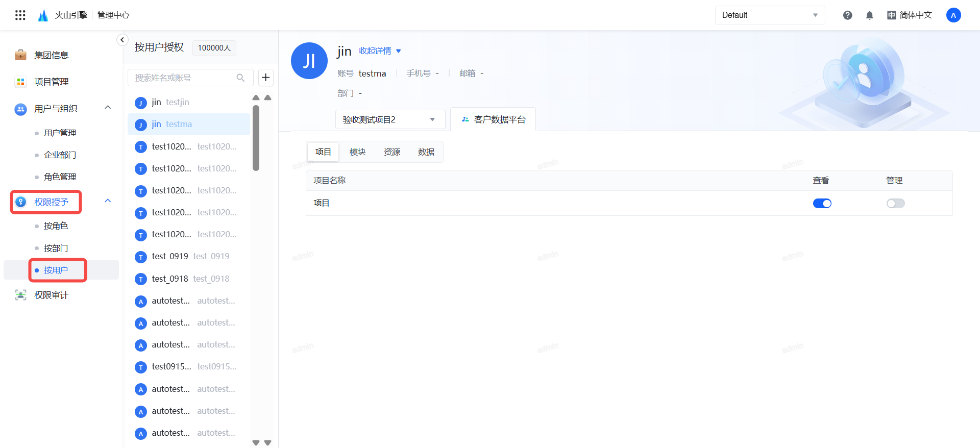Viewport: 980px width, 448px height.
Task: Select user jin testjin
Action: click(x=189, y=103)
